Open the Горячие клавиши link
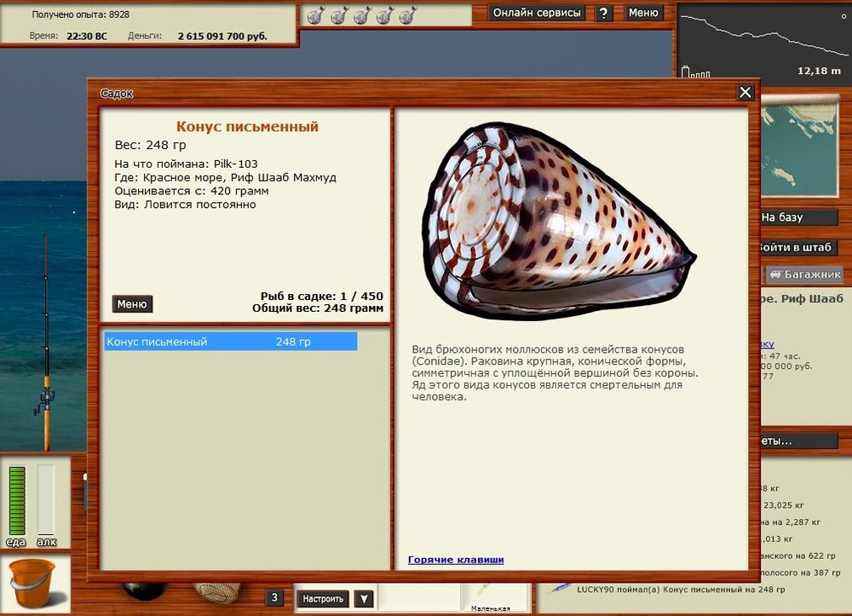This screenshot has height=616, width=852. pos(456,560)
